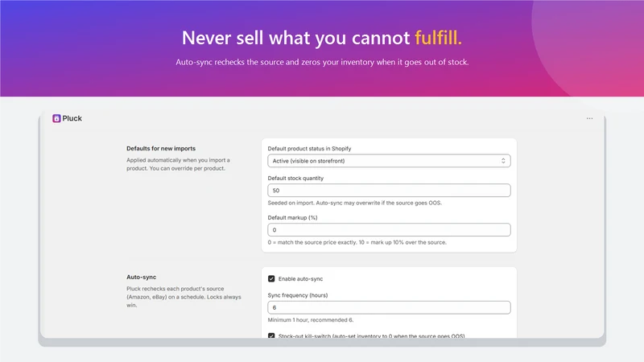Open the three-dot more options menu
The width and height of the screenshot is (644, 362).
coord(589,118)
